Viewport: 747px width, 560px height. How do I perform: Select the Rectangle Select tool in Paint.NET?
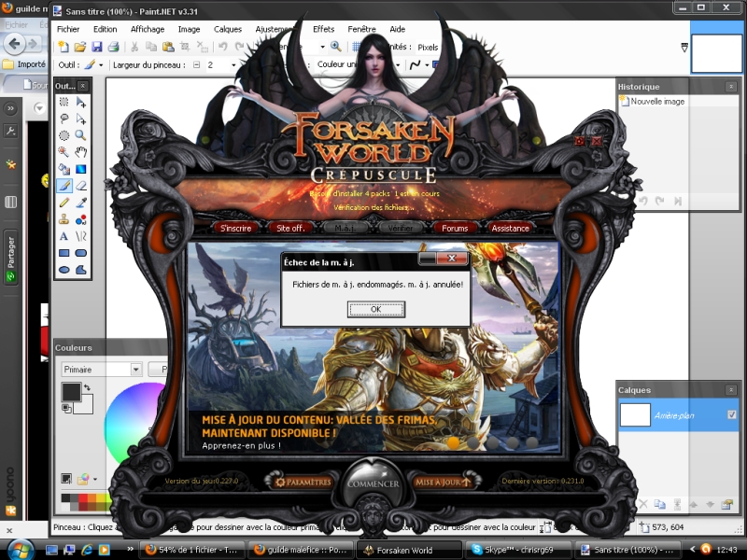[x=63, y=102]
